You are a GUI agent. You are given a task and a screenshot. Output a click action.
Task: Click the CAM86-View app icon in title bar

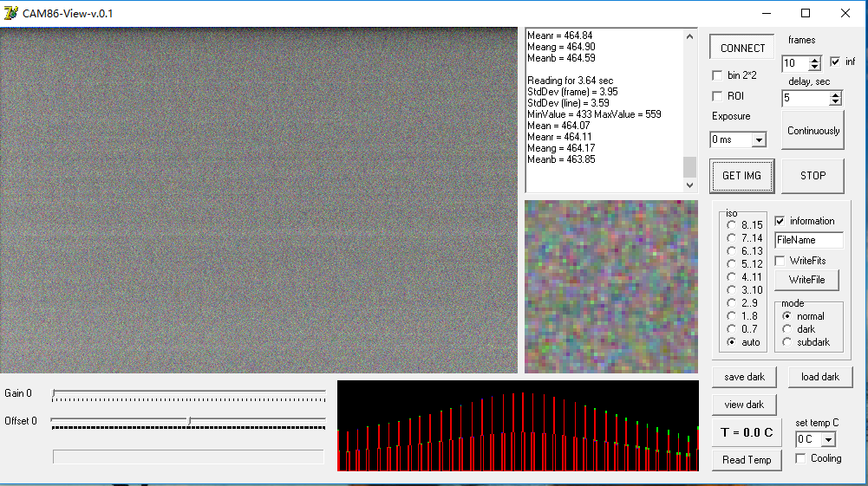[x=10, y=13]
